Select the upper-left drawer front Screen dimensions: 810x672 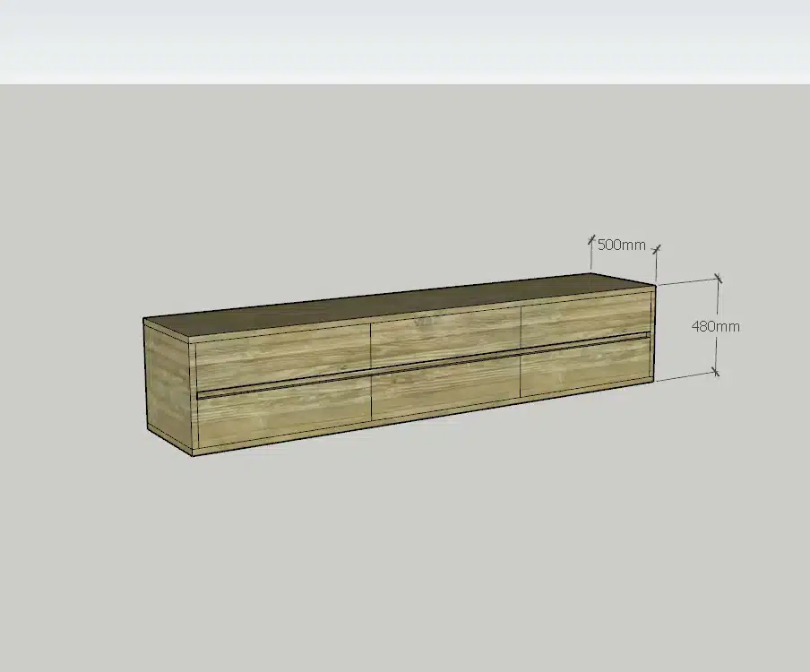282,354
